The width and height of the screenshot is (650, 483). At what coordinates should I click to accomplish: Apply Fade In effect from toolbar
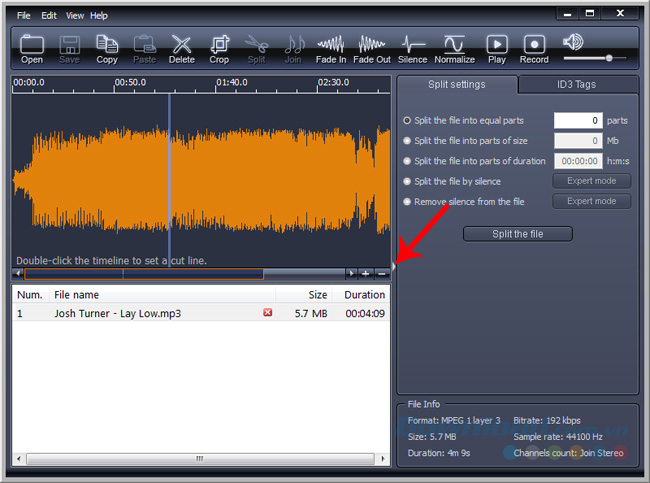[x=331, y=47]
